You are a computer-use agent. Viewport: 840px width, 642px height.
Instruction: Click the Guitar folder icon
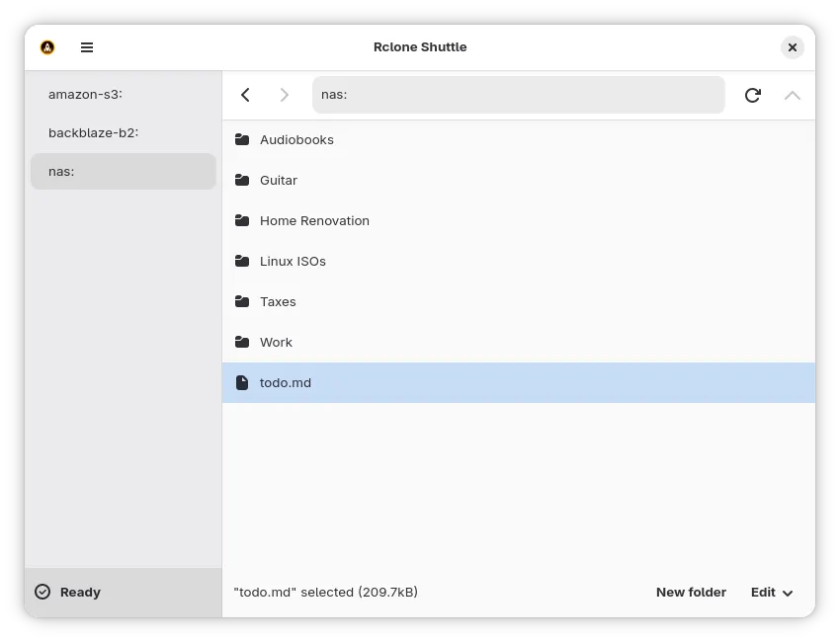tap(242, 180)
